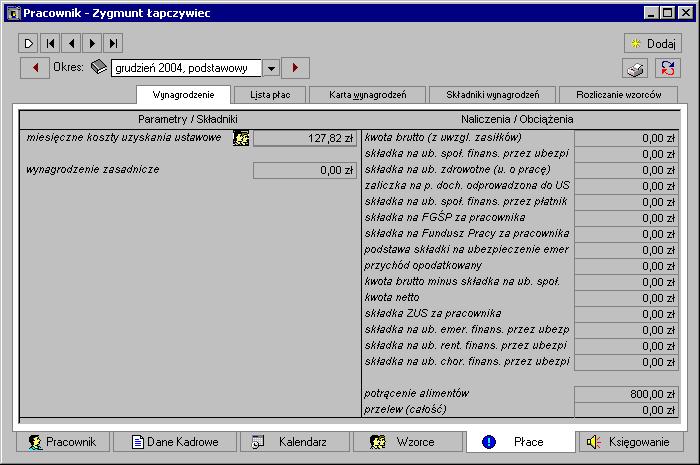
Task: Select the wynagrodzenie zasadnicze label
Action: pos(93,170)
